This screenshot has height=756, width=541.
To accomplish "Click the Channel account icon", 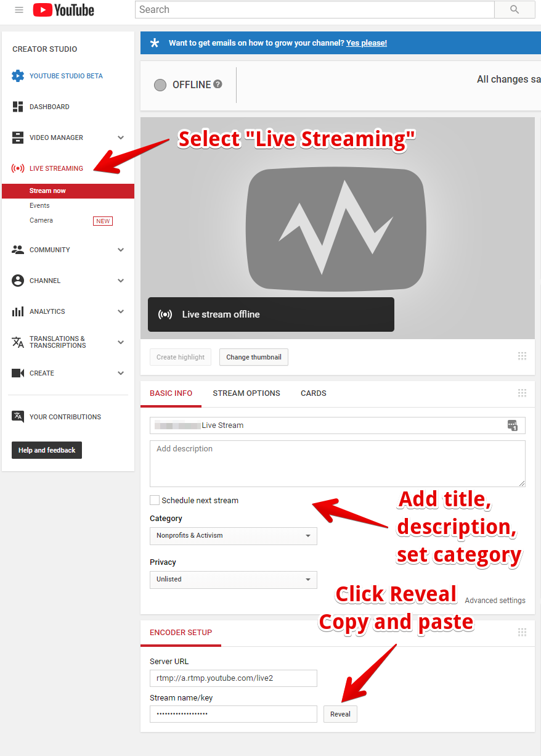I will pyautogui.click(x=18, y=281).
